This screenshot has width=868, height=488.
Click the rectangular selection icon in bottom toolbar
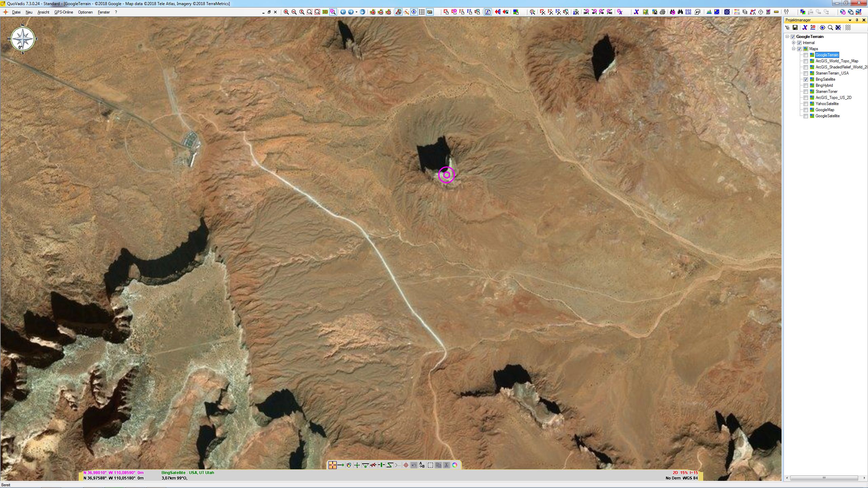coord(430,465)
